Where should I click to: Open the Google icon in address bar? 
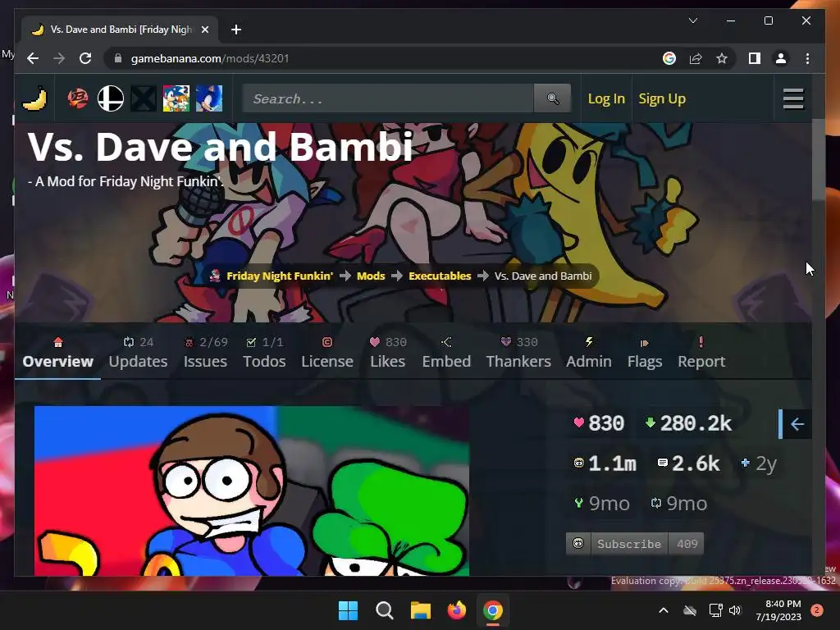(x=669, y=58)
